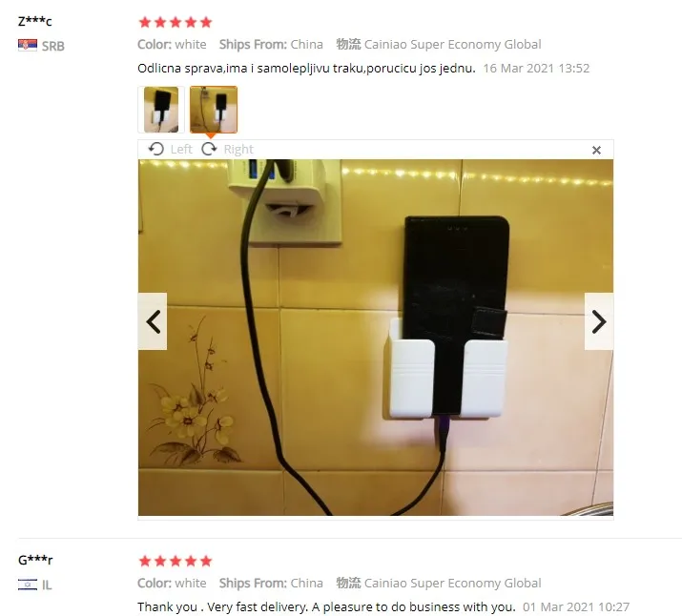Select the second highlighted review thumbnail
The width and height of the screenshot is (682, 616).
(x=214, y=110)
